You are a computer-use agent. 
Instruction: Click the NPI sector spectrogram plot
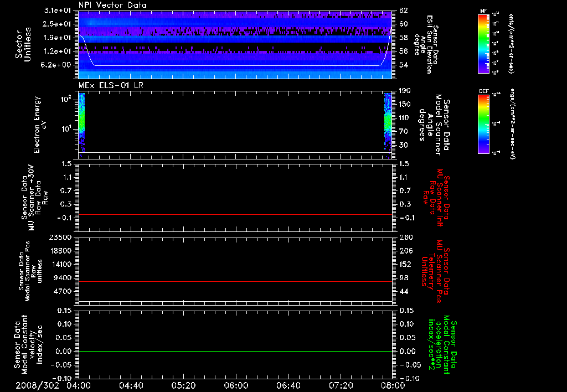point(235,44)
